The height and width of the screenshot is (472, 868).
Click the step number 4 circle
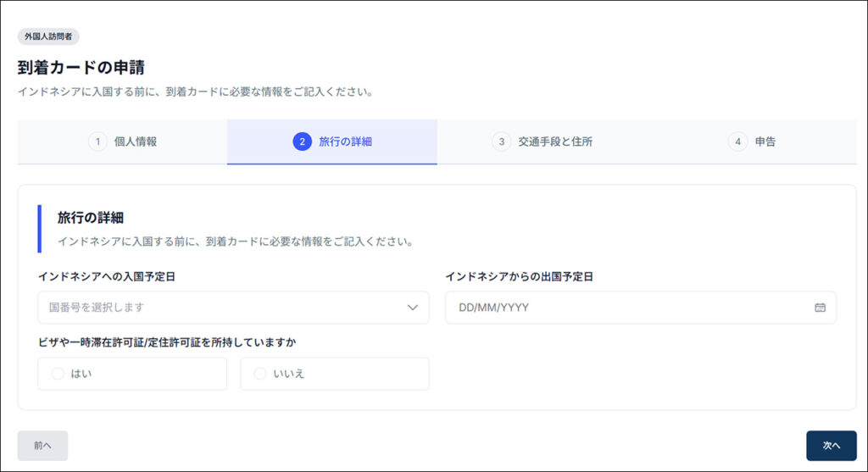(x=738, y=142)
